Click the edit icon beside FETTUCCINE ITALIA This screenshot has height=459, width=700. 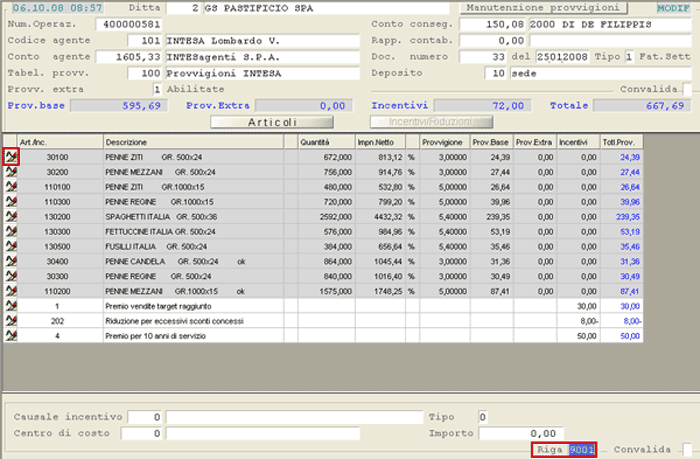(11, 231)
